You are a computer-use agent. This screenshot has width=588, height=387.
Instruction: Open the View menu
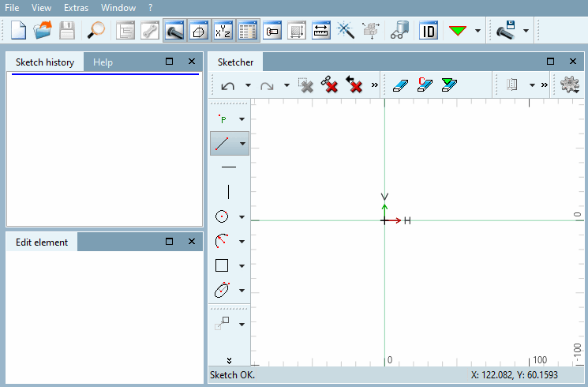point(41,8)
